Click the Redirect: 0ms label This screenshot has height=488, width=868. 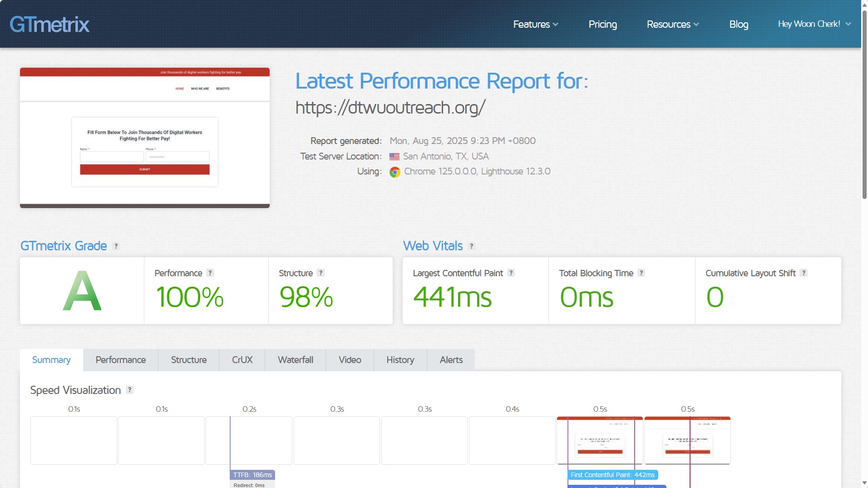pyautogui.click(x=249, y=485)
